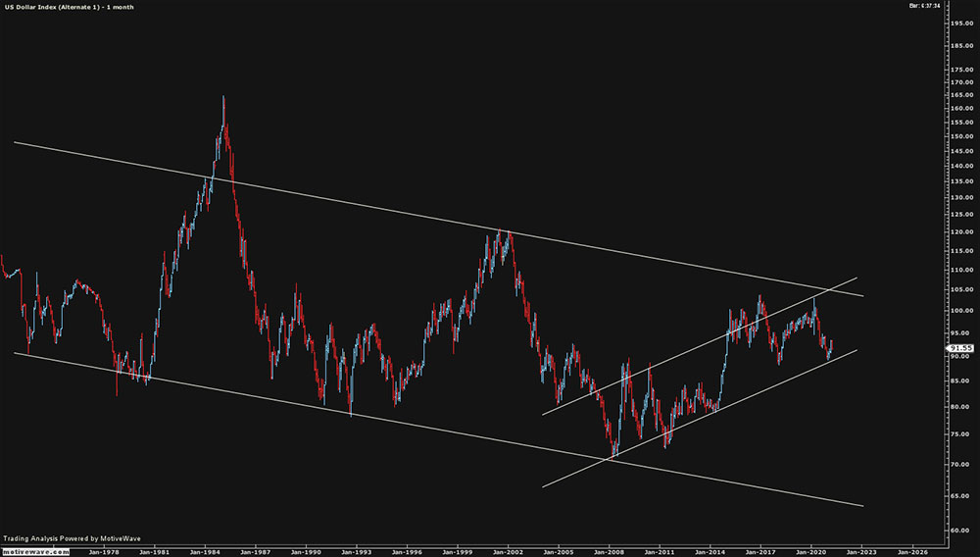Viewport: 980px width, 557px height.
Task: Select the Jan-1984 time axis label
Action: pyautogui.click(x=204, y=551)
